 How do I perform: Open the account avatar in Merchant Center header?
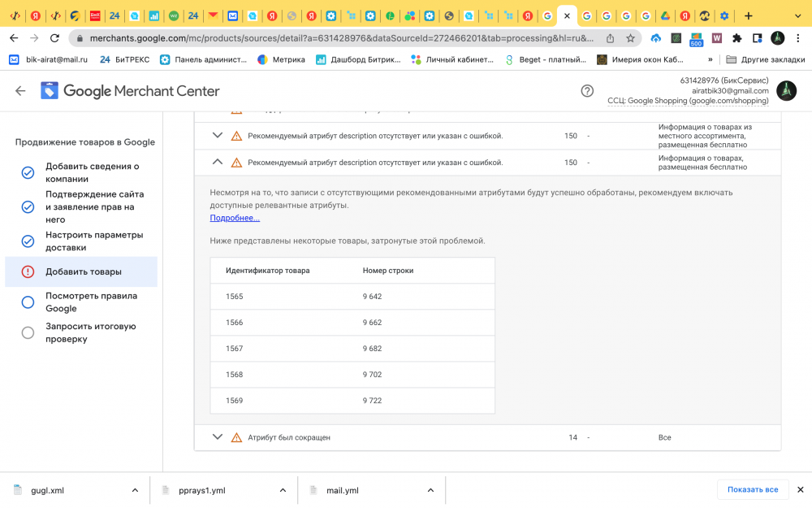(786, 91)
